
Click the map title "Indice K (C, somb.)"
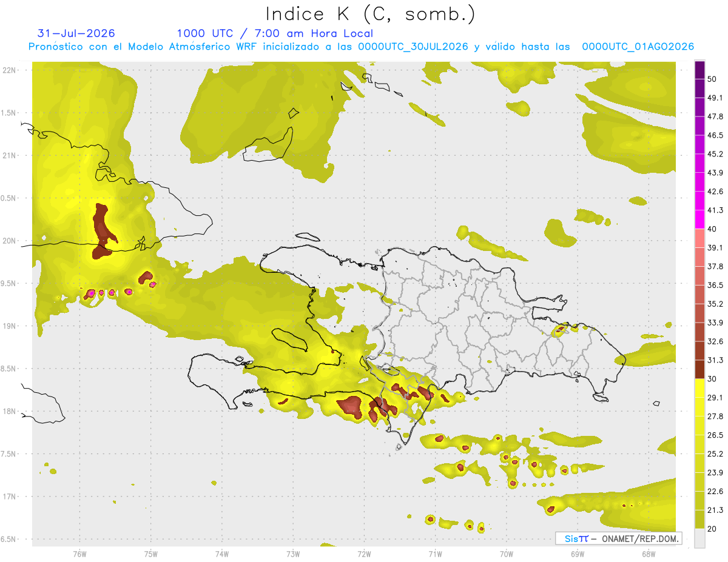371,14
